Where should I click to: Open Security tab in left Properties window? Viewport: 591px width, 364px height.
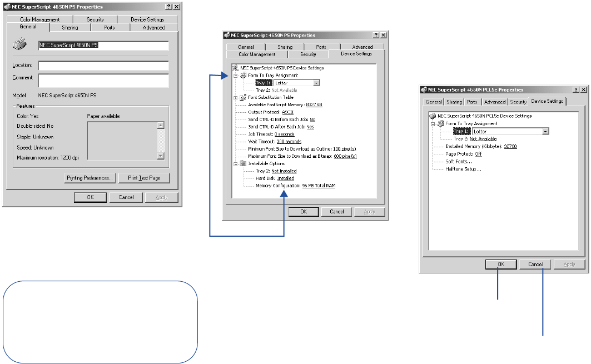point(96,19)
